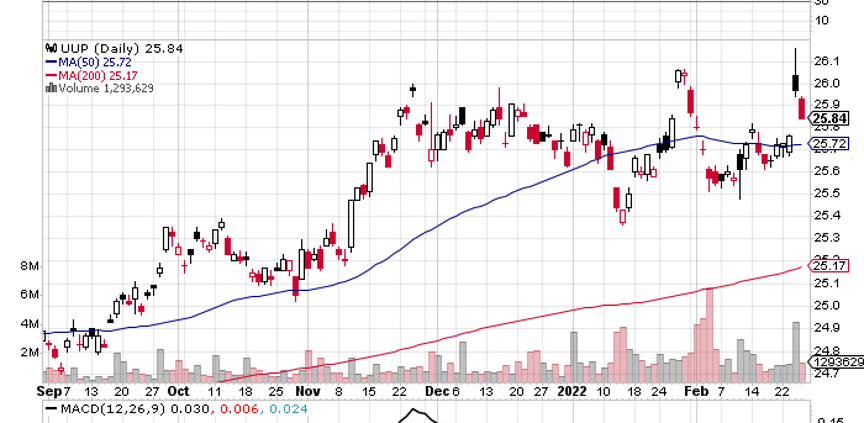The height and width of the screenshot is (423, 864).
Task: Click the 26.1 price axis label
Action: (x=827, y=61)
